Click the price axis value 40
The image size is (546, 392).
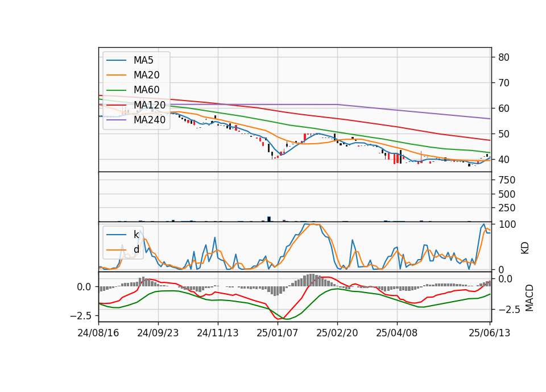coord(503,160)
